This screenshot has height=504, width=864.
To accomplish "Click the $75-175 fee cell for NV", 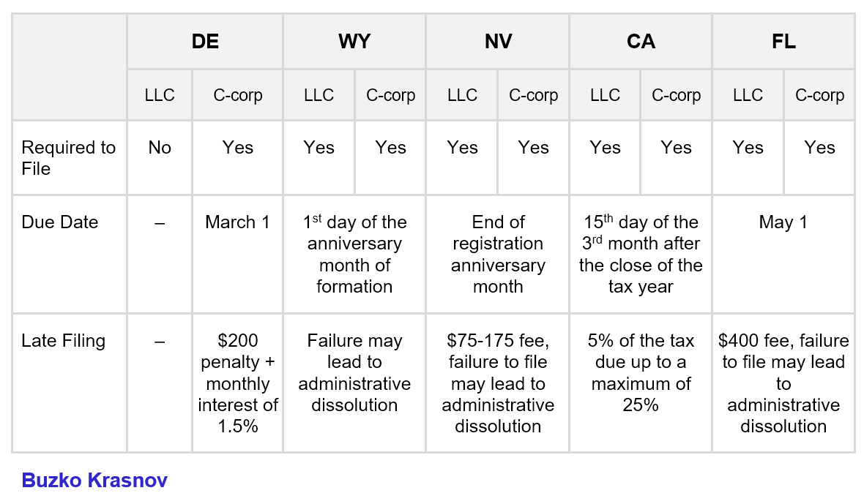I will pyautogui.click(x=498, y=383).
